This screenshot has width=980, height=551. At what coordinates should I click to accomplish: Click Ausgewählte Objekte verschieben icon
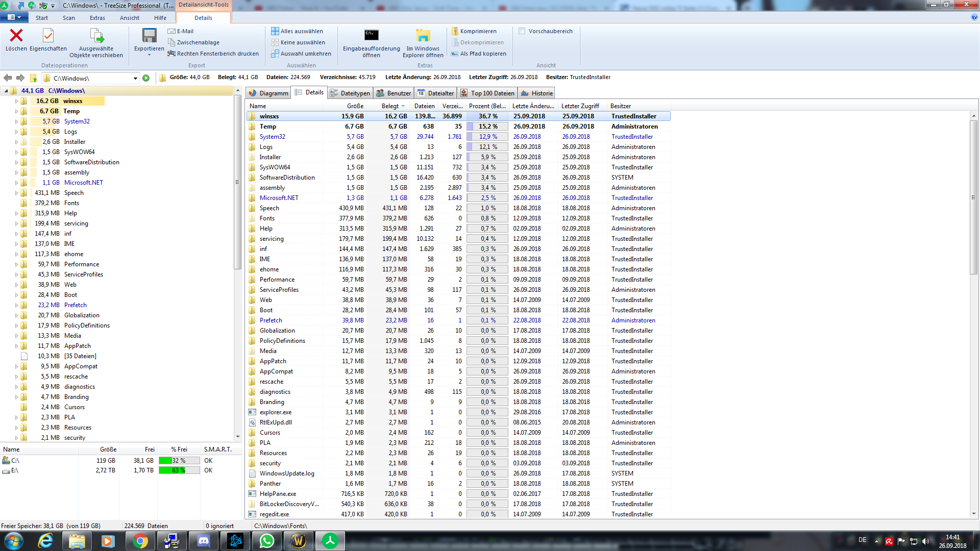96,36
